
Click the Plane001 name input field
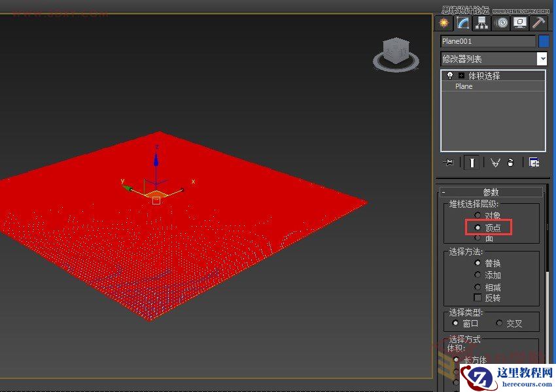[x=487, y=41]
